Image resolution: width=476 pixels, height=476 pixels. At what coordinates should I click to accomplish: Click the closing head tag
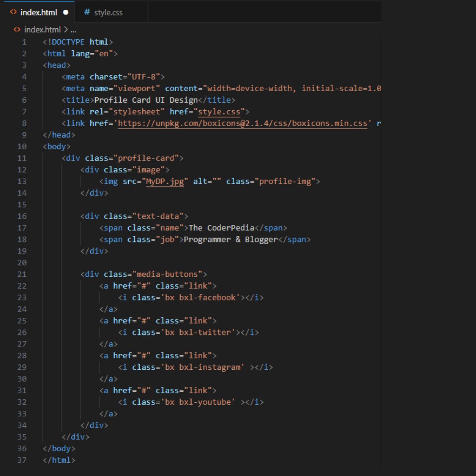(59, 135)
